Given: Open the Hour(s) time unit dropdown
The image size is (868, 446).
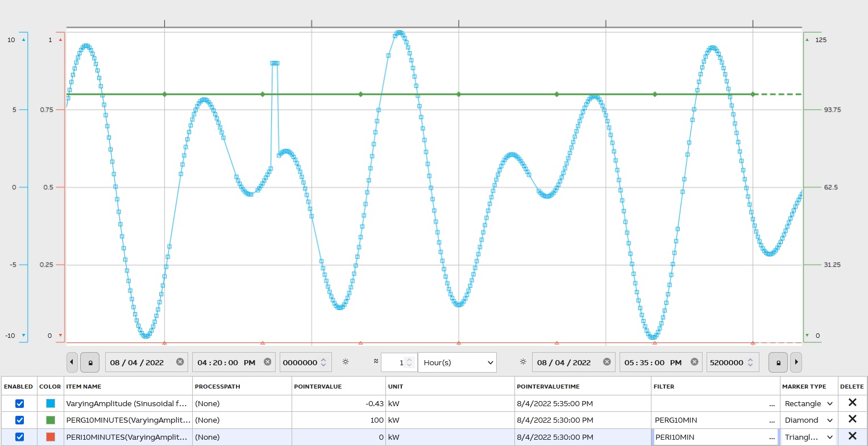Looking at the screenshot, I should [x=457, y=362].
